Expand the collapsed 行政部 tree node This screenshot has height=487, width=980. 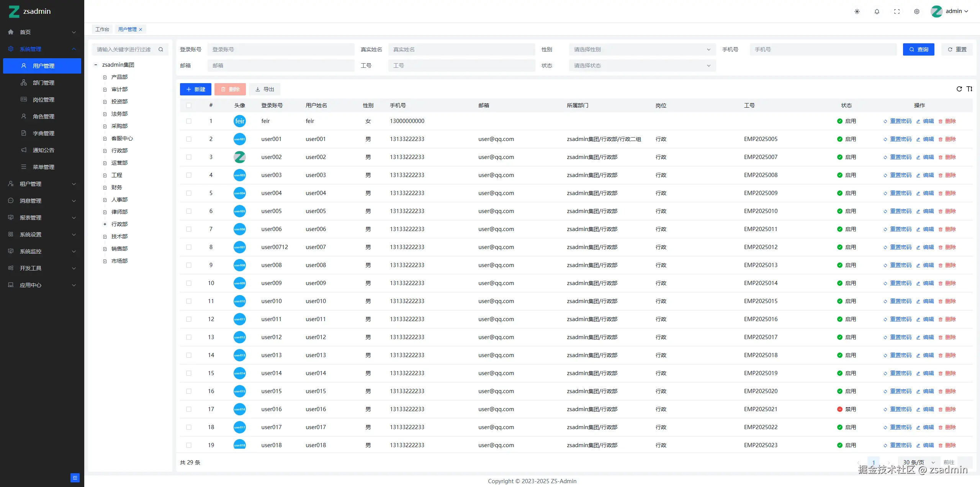click(105, 224)
